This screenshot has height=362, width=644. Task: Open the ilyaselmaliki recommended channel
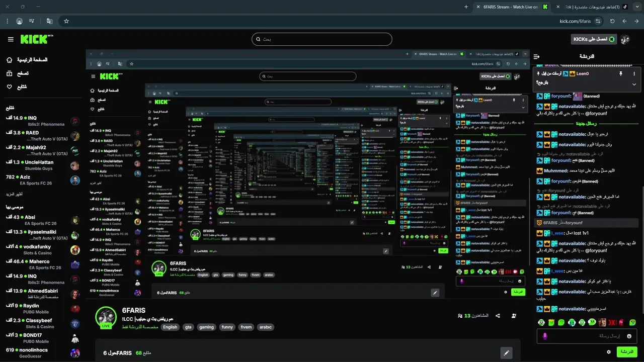(x=43, y=235)
